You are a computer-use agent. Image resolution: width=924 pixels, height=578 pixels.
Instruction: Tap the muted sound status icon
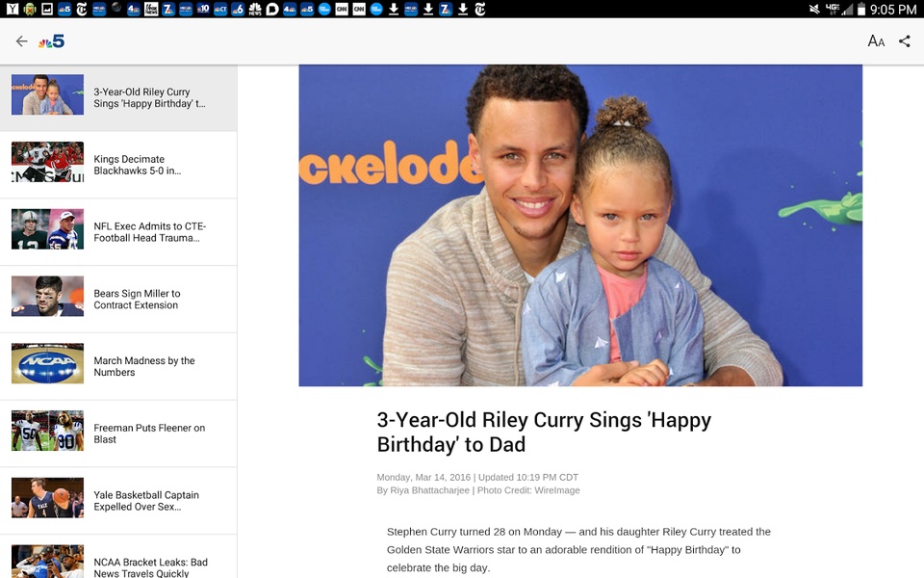[814, 9]
